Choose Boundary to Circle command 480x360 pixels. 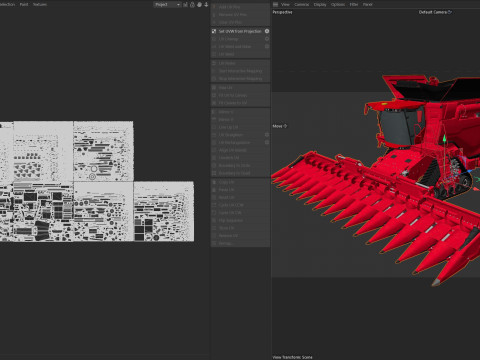coord(240,165)
